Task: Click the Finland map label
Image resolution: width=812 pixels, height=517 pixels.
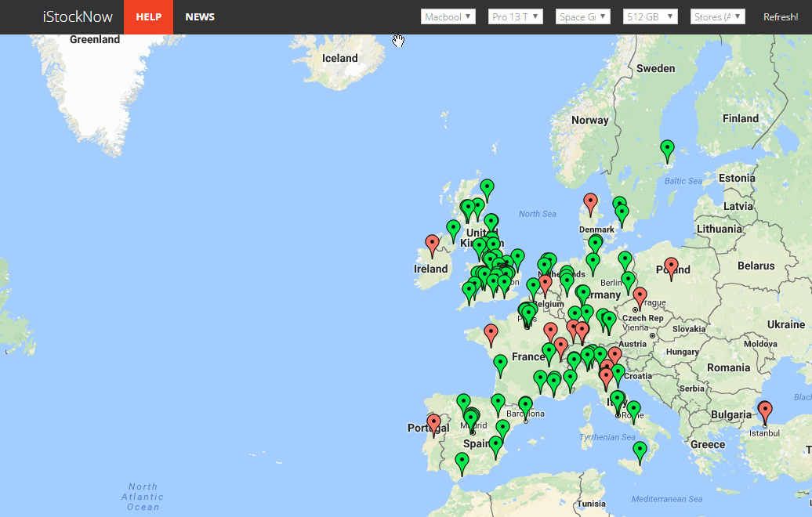Action: [741, 118]
